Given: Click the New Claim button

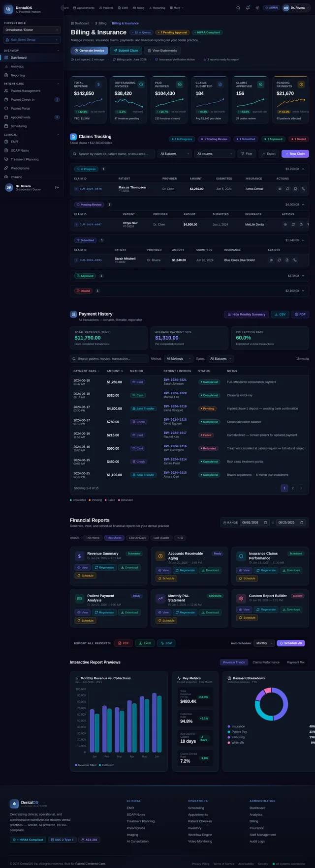Looking at the screenshot, I should [x=295, y=154].
